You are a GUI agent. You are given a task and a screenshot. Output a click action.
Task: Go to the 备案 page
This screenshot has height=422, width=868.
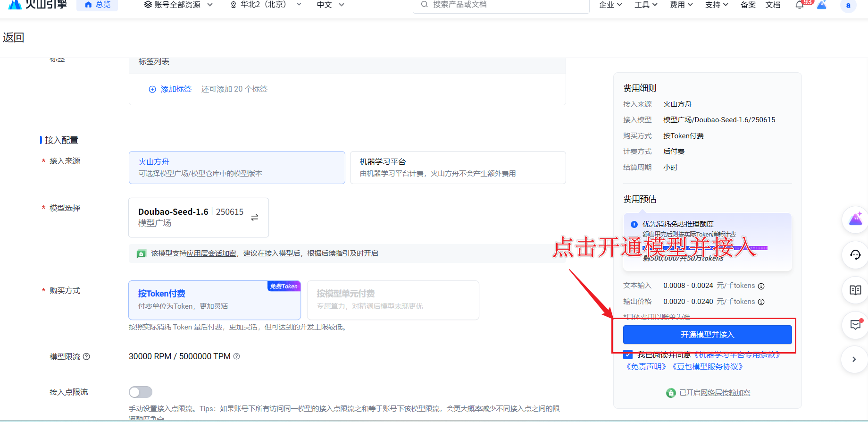[748, 5]
